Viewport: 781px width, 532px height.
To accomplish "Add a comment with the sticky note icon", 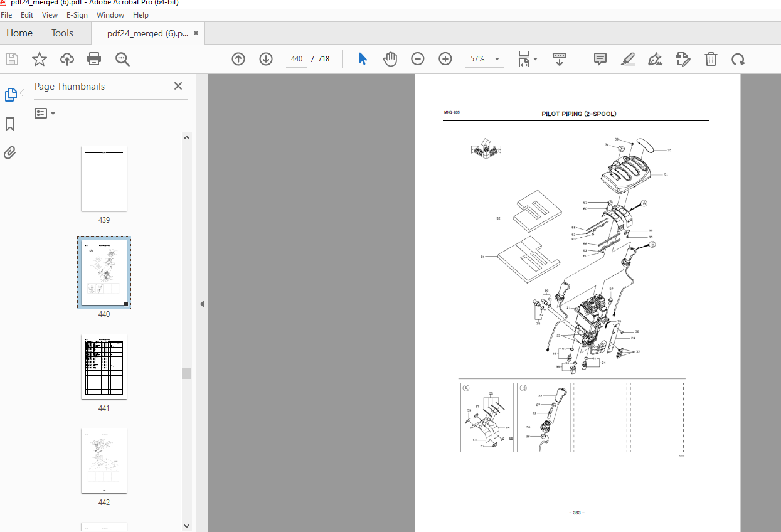I will [x=600, y=59].
